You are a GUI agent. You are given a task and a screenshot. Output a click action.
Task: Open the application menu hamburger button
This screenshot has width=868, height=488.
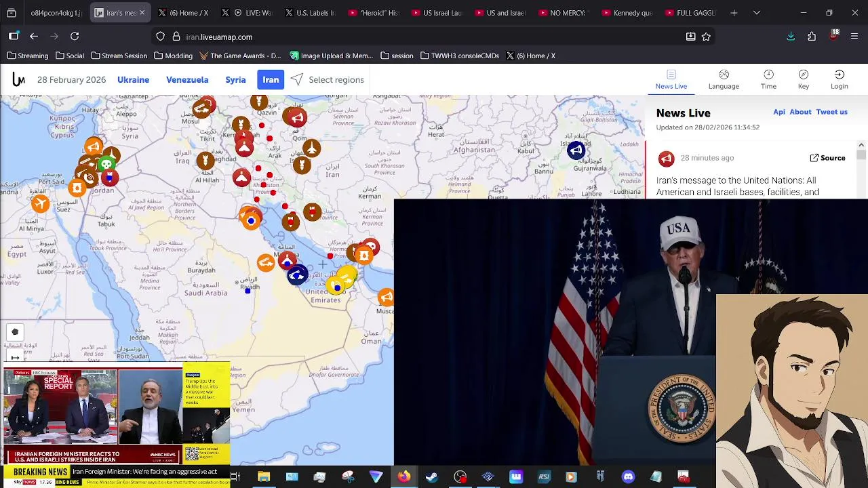coord(854,37)
